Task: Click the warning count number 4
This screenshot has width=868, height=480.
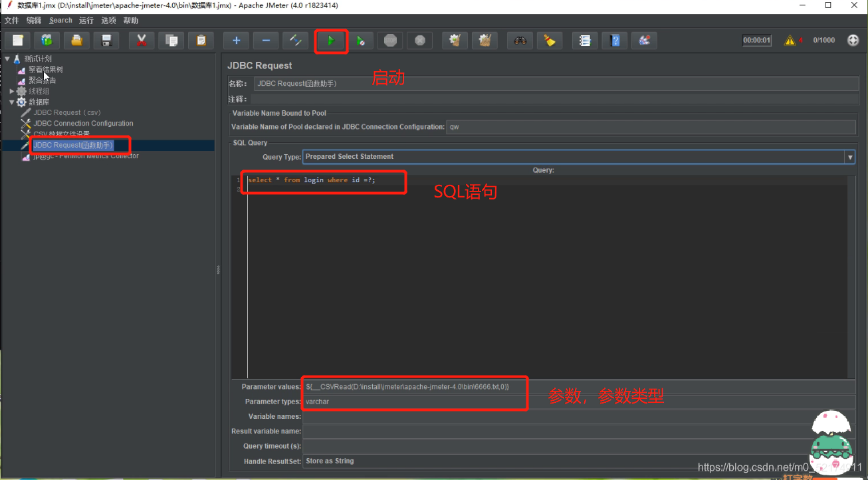Action: point(801,40)
